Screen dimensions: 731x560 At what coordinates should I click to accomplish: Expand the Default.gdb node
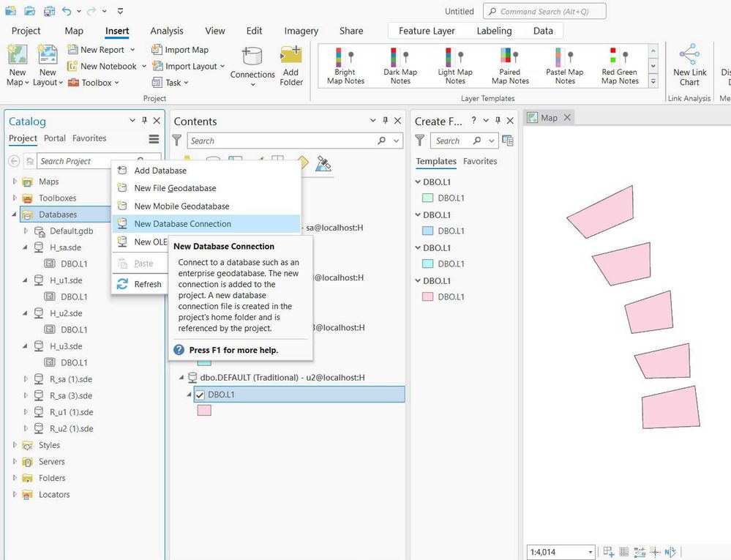(26, 231)
